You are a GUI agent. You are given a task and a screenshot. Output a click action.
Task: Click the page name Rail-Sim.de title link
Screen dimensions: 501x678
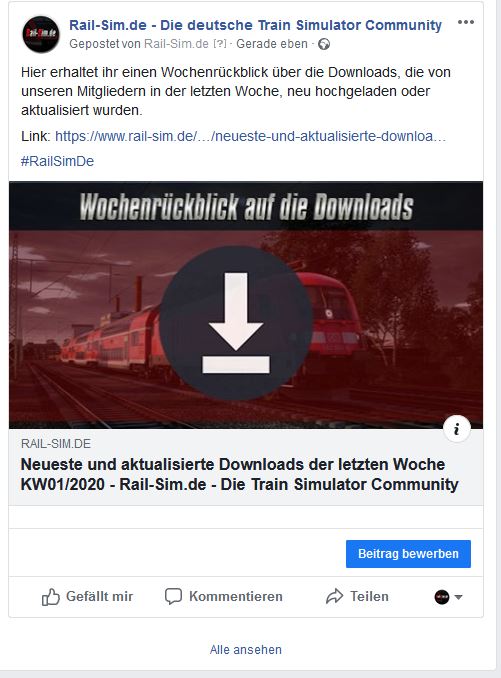coord(255,25)
